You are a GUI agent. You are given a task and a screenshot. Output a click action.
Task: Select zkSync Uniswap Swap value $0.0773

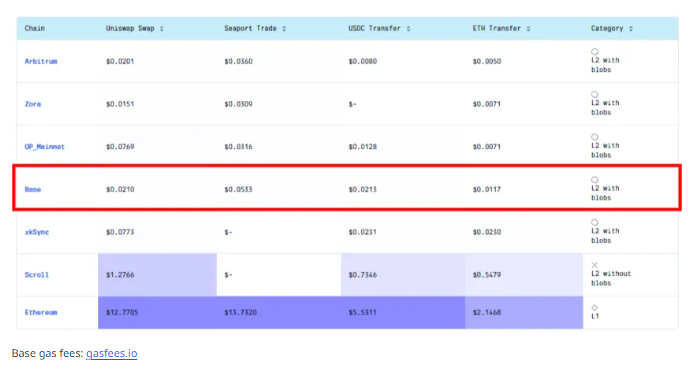click(120, 232)
